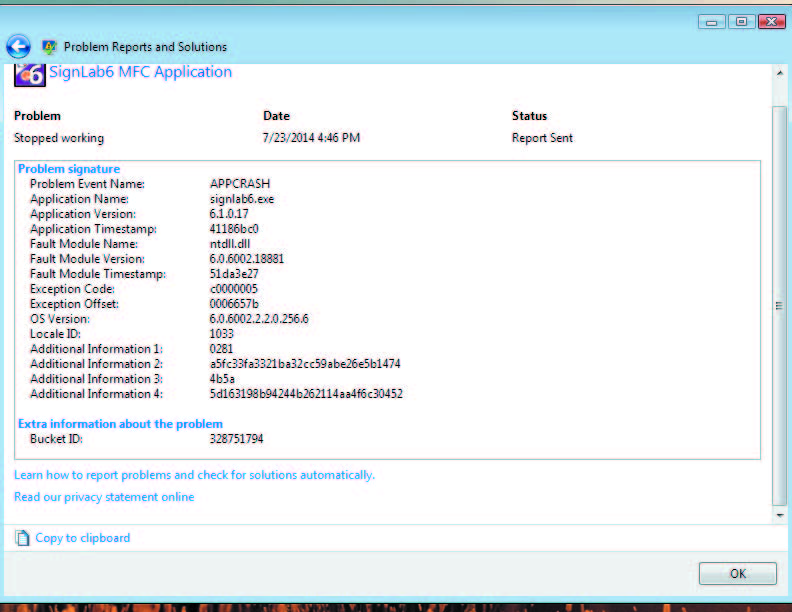The height and width of the screenshot is (612, 792).
Task: Select the Problem signature heading
Action: (69, 169)
